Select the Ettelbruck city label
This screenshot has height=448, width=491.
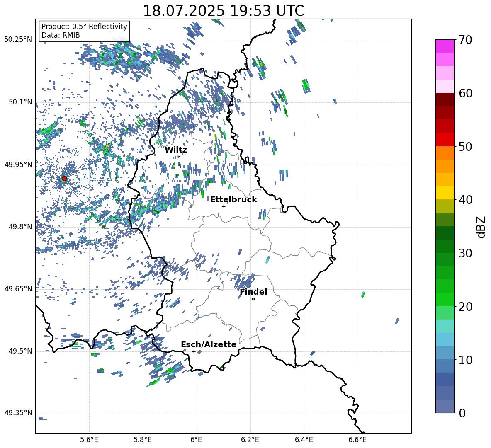[x=233, y=200]
